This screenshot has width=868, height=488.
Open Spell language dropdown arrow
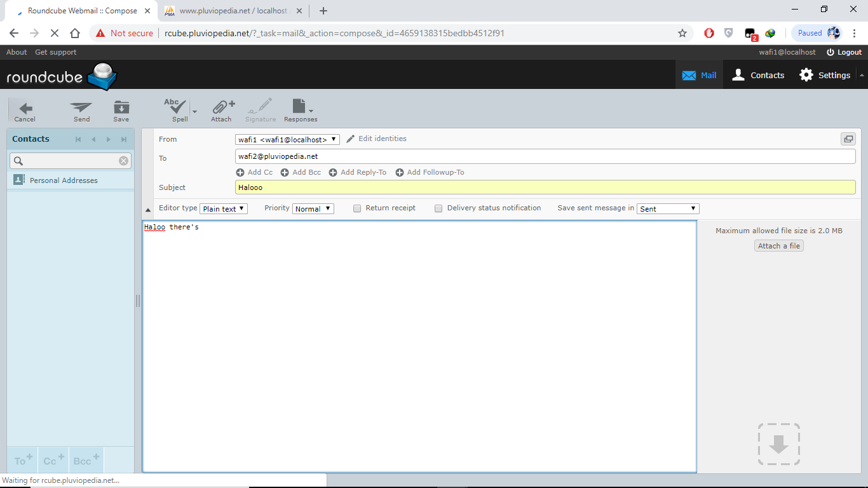click(194, 111)
